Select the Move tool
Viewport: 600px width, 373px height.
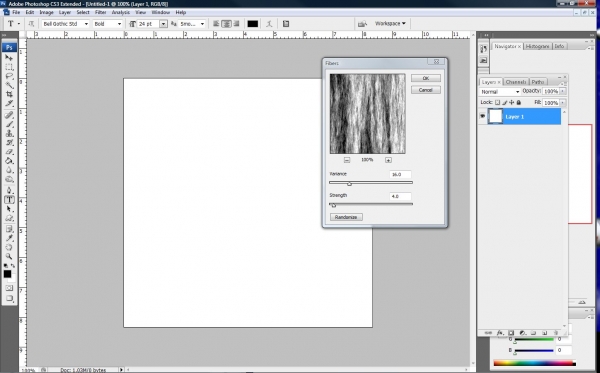click(9, 58)
